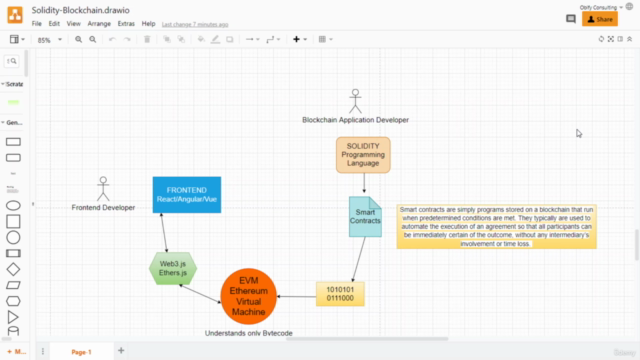Image resolution: width=640 pixels, height=360 pixels.
Task: Collapse the General shapes sidebar section
Action: point(12,122)
